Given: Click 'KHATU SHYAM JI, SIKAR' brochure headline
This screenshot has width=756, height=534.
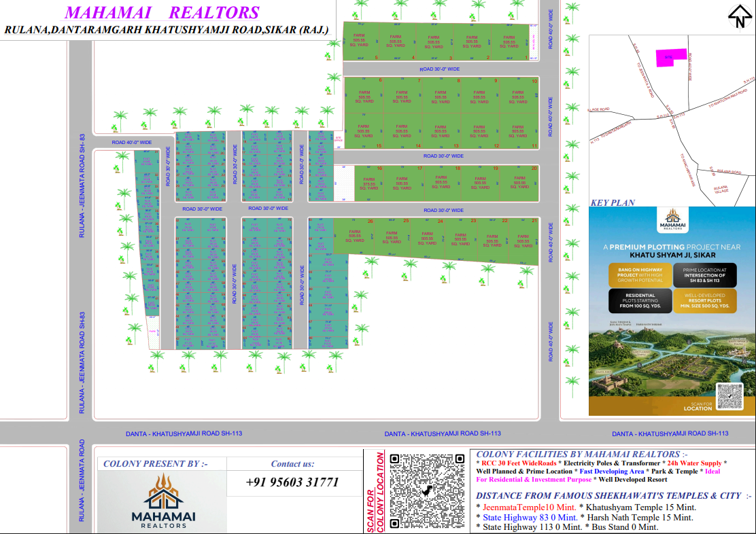Looking at the screenshot, I should [x=672, y=255].
